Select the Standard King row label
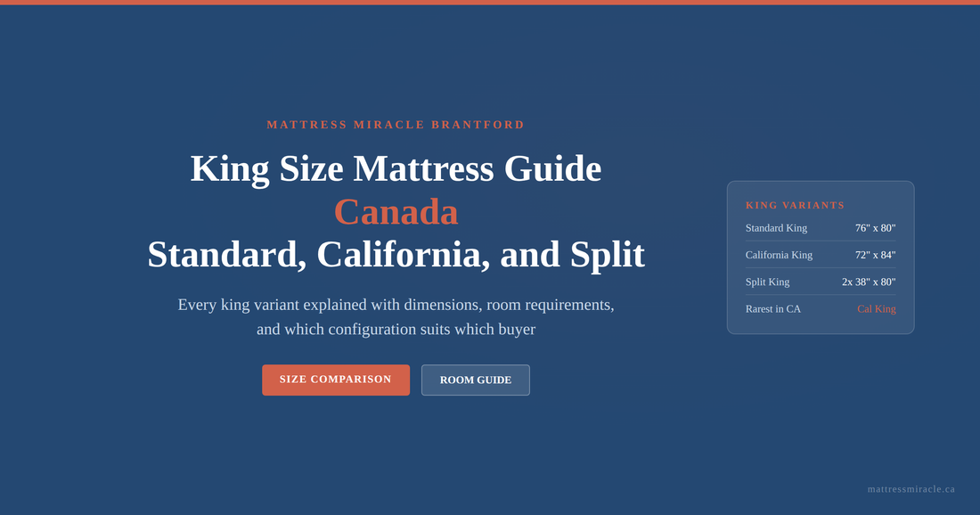 tap(776, 228)
